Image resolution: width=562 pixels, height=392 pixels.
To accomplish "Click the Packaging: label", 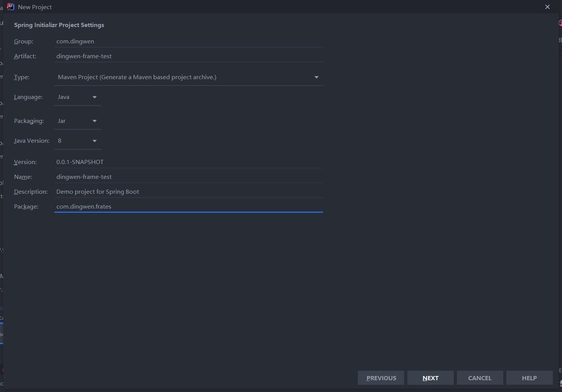I will (x=29, y=121).
